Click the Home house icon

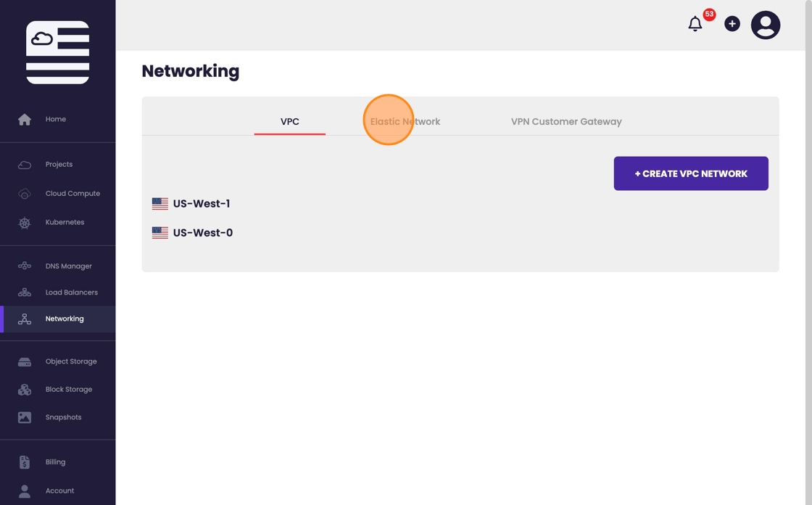(25, 120)
